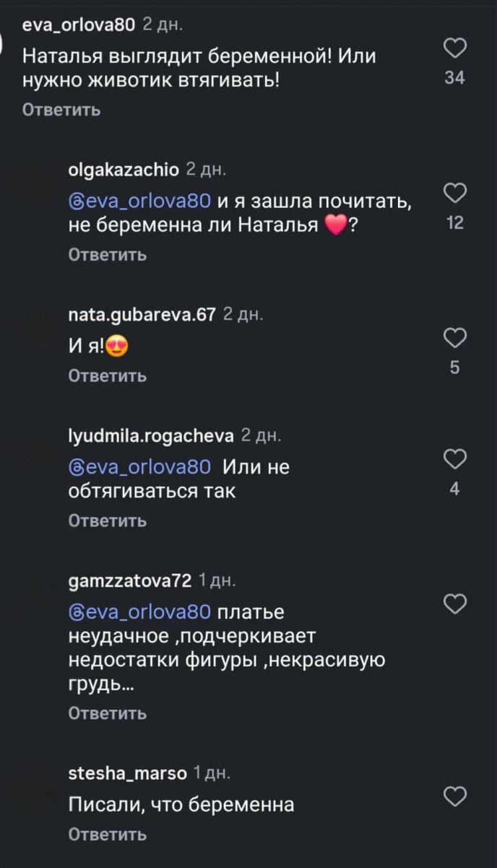
Task: Tap @eva_orlova80 mention in olgakazachio's reply
Action: (139, 201)
